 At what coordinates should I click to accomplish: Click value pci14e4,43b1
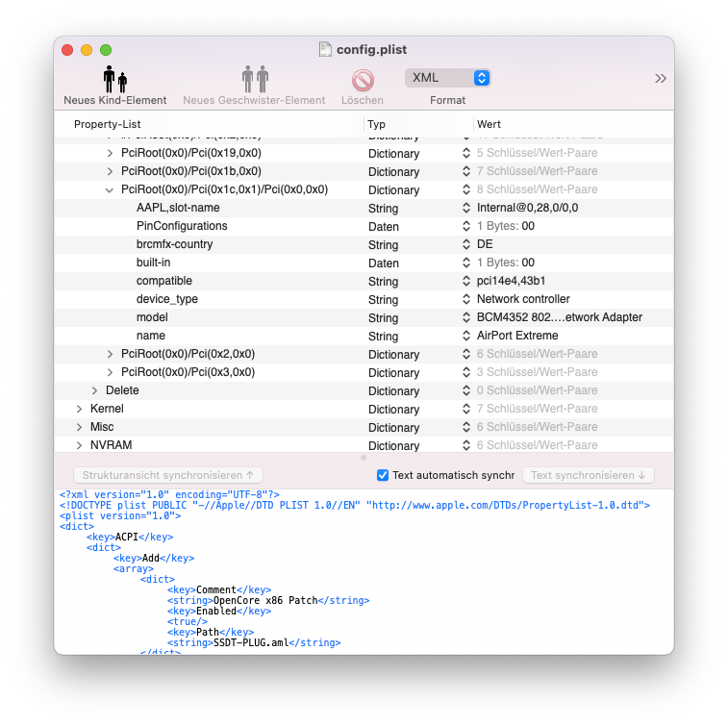(x=511, y=281)
